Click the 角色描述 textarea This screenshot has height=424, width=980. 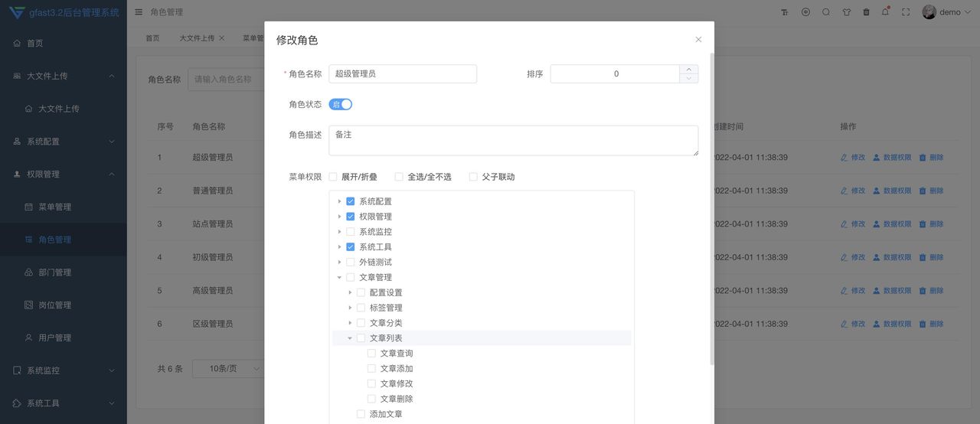513,141
